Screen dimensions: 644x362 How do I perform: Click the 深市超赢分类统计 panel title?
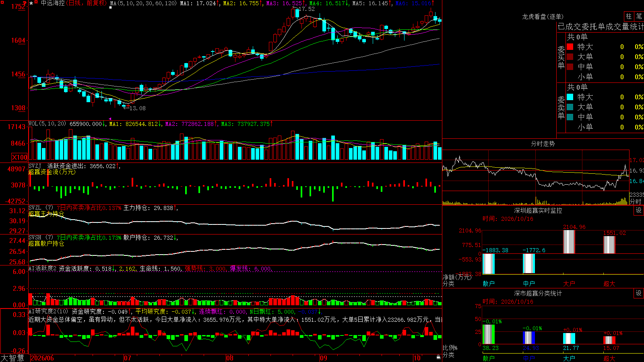(x=538, y=293)
